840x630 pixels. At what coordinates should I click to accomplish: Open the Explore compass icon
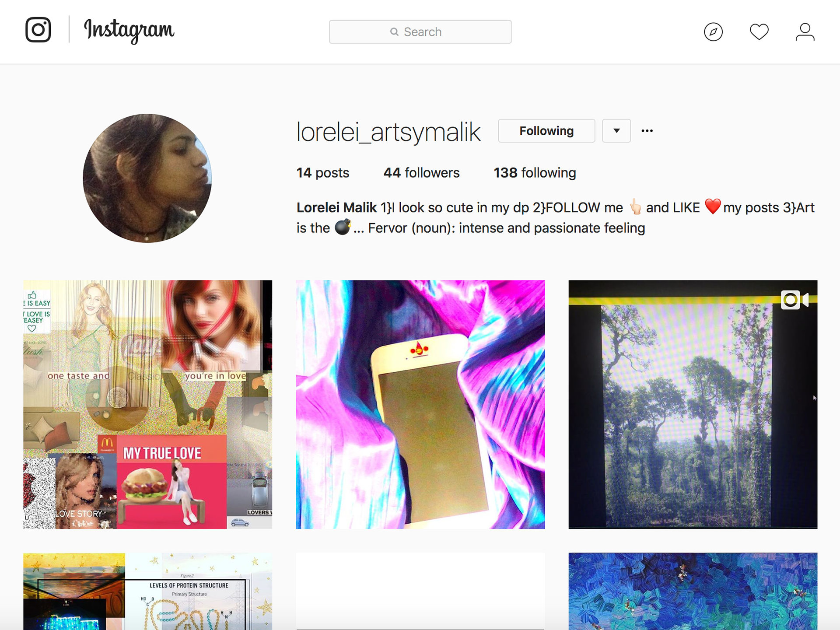coord(713,32)
